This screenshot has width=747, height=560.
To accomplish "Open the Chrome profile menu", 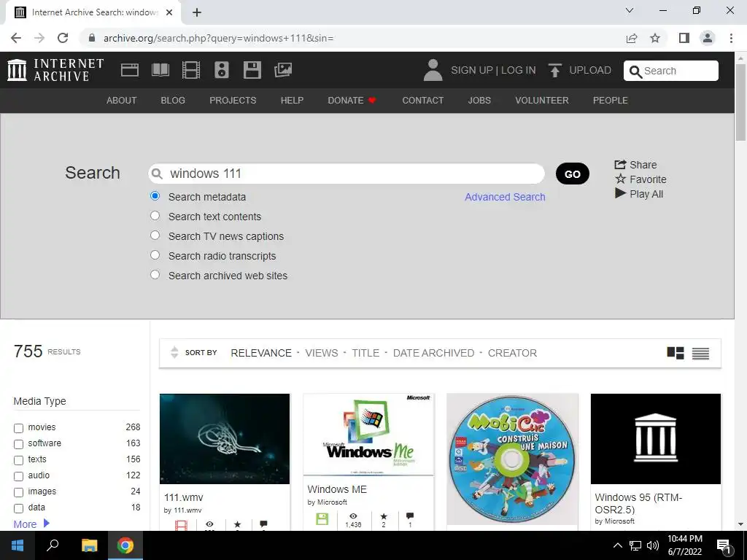I will [708, 38].
